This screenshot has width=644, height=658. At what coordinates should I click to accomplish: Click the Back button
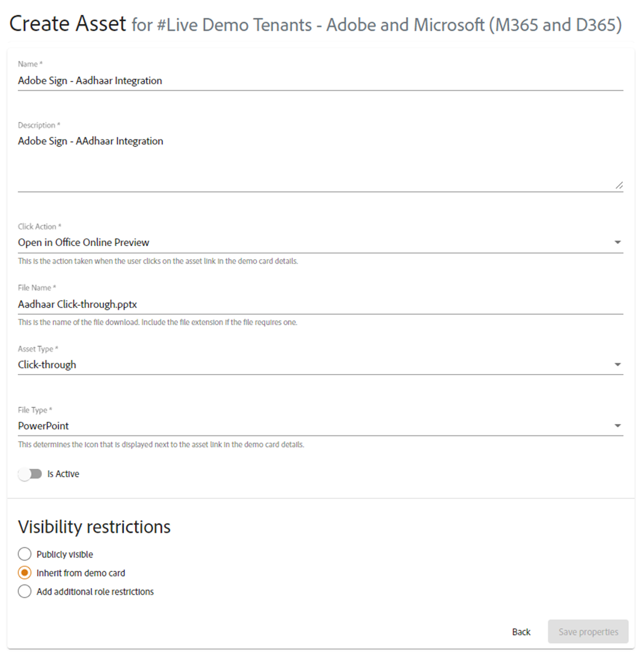[521, 632]
